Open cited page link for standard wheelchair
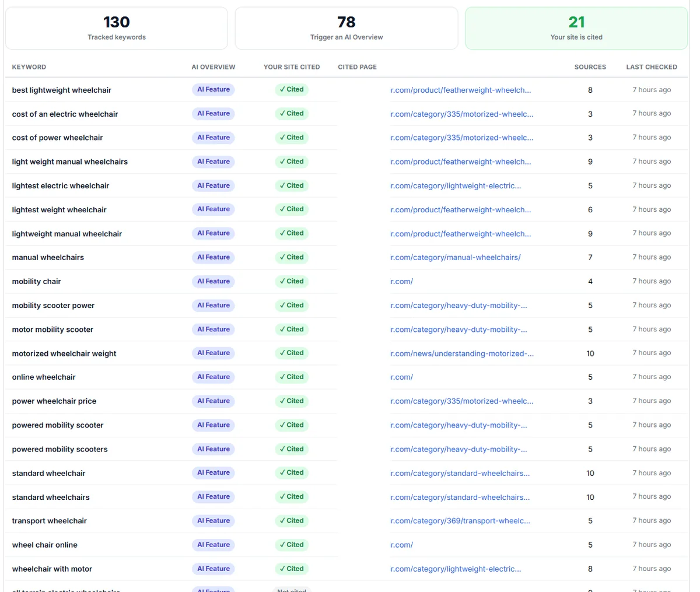Viewport: 700px width, 592px height. click(x=460, y=473)
